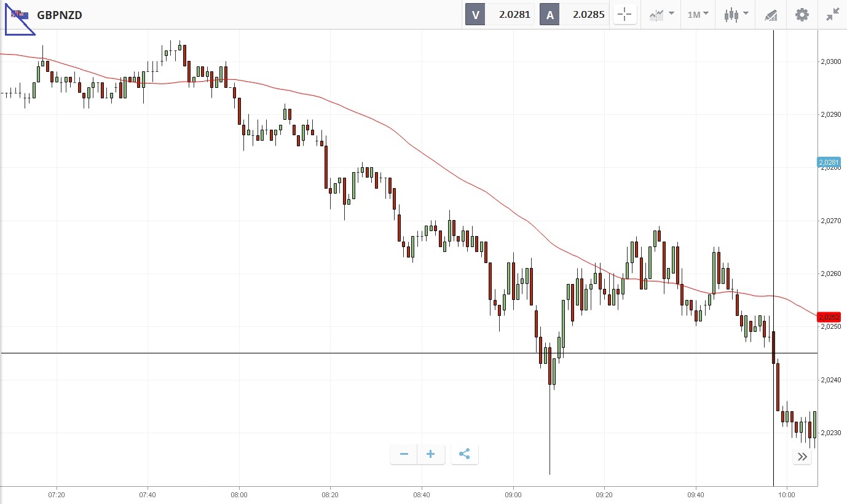The width and height of the screenshot is (847, 504).
Task: Click the red moving average price label
Action: point(829,317)
